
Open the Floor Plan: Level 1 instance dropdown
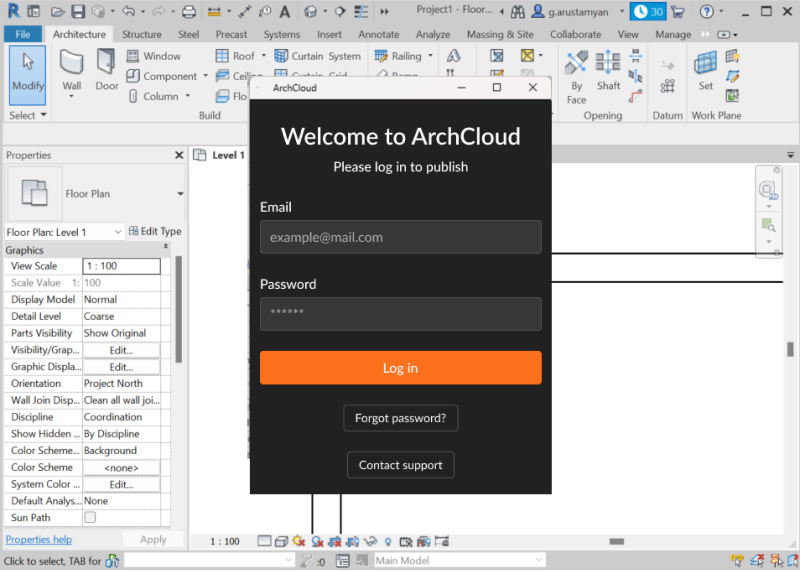pos(118,232)
